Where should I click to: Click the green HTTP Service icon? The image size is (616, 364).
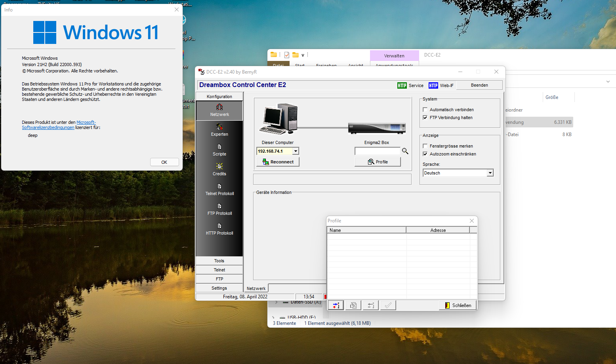[x=402, y=85]
